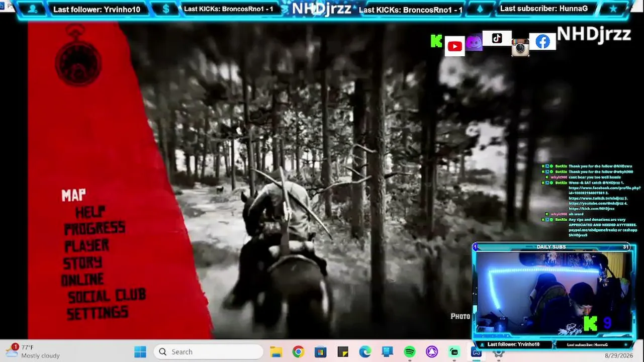The width and height of the screenshot is (644, 362).
Task: Click the Facebook icon in the overlay
Action: pyautogui.click(x=542, y=42)
